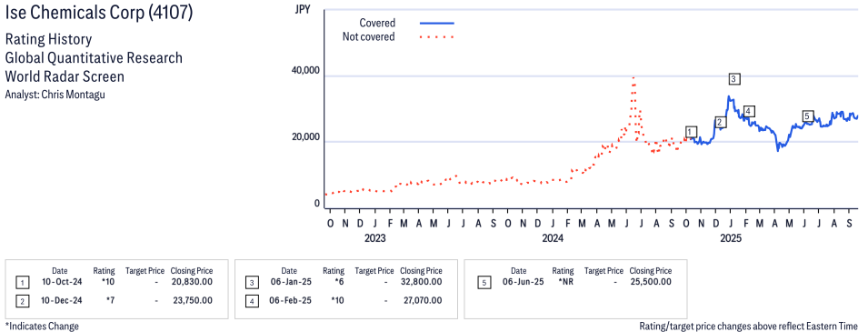Click the Covered legend label
Viewport: 868px width, 332px height.
pyautogui.click(x=377, y=24)
